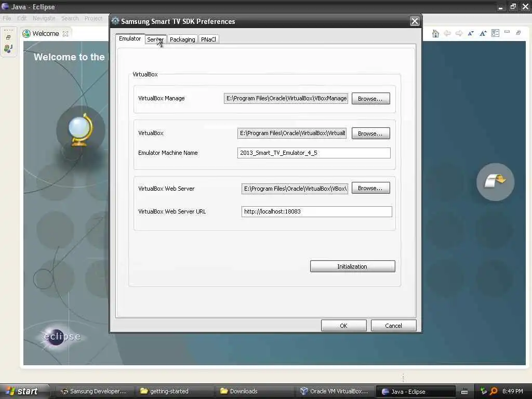Viewport: 532px width, 399px height.
Task: Browse for the VirtualBox executable path
Action: coord(370,134)
